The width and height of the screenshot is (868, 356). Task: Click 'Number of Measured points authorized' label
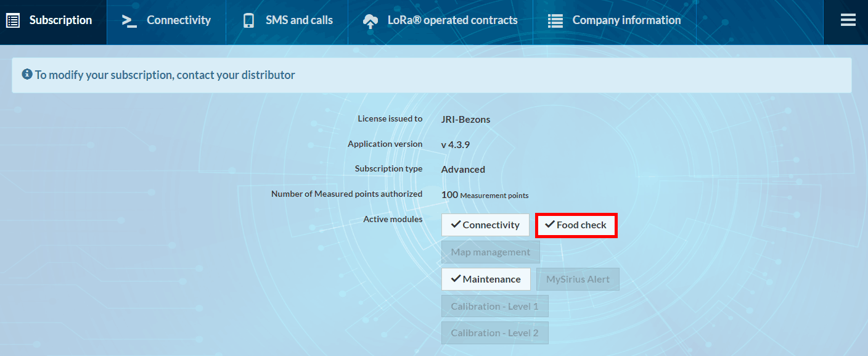point(347,194)
